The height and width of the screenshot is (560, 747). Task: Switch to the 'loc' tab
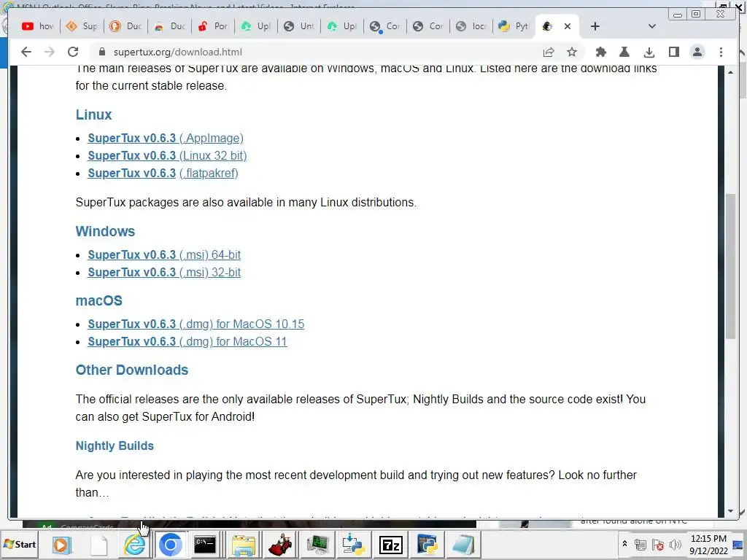pyautogui.click(x=471, y=26)
